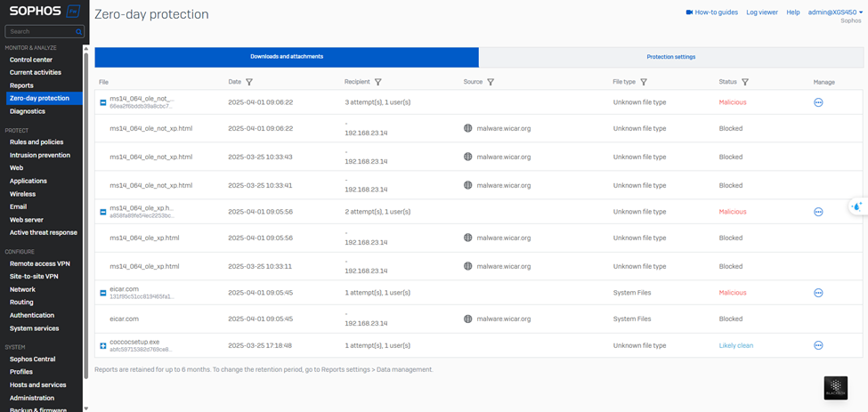The width and height of the screenshot is (868, 412).
Task: Click the black floating widget icon
Action: click(x=835, y=387)
